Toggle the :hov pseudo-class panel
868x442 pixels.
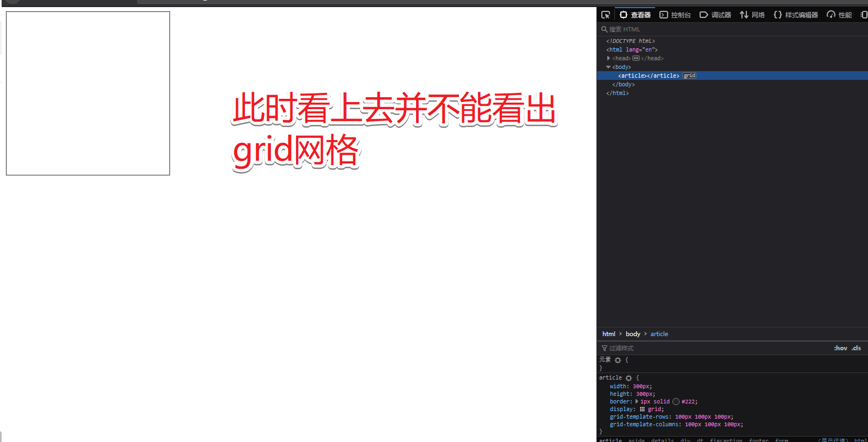(840, 348)
